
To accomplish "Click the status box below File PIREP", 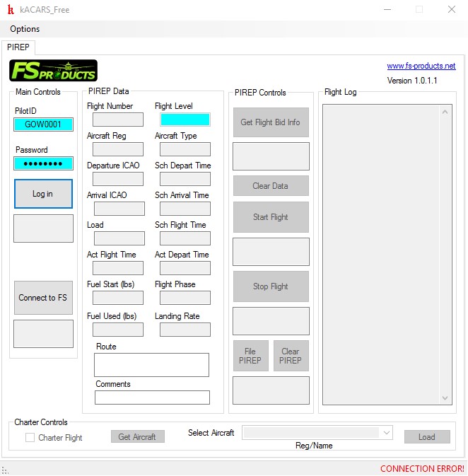I will point(271,390).
